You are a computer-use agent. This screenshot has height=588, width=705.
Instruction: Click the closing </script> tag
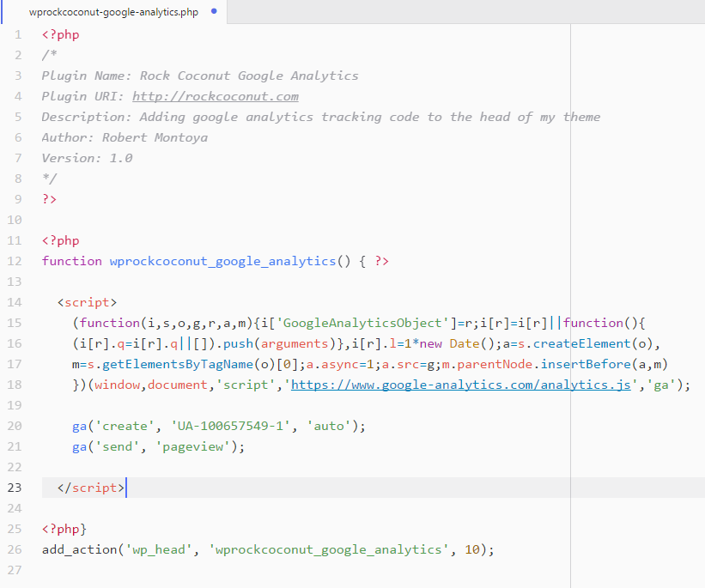pyautogui.click(x=91, y=488)
